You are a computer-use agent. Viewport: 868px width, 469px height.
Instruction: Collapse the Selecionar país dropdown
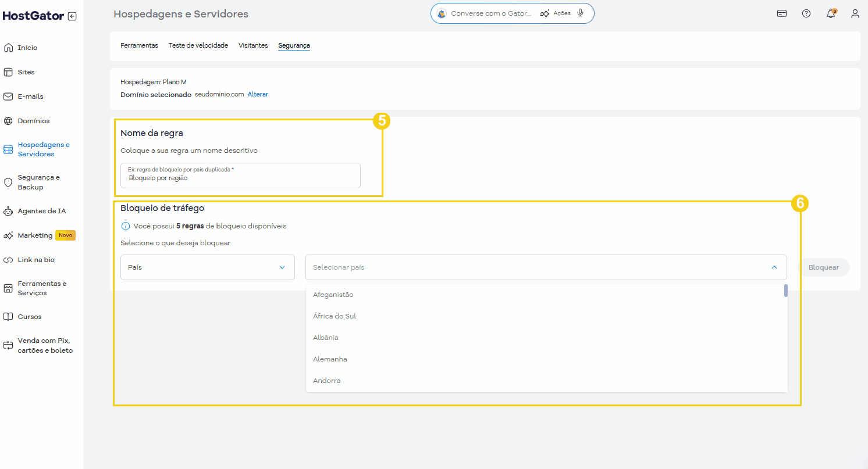(774, 267)
